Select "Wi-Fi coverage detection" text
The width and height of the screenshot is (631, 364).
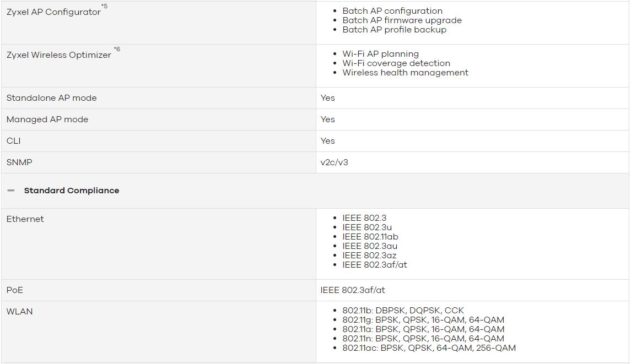point(396,63)
